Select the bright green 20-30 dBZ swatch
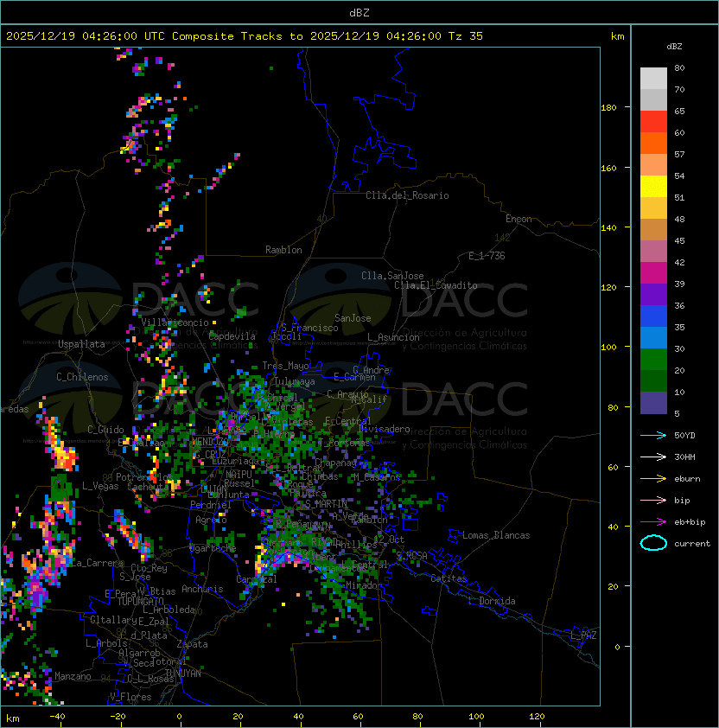 [x=653, y=359]
